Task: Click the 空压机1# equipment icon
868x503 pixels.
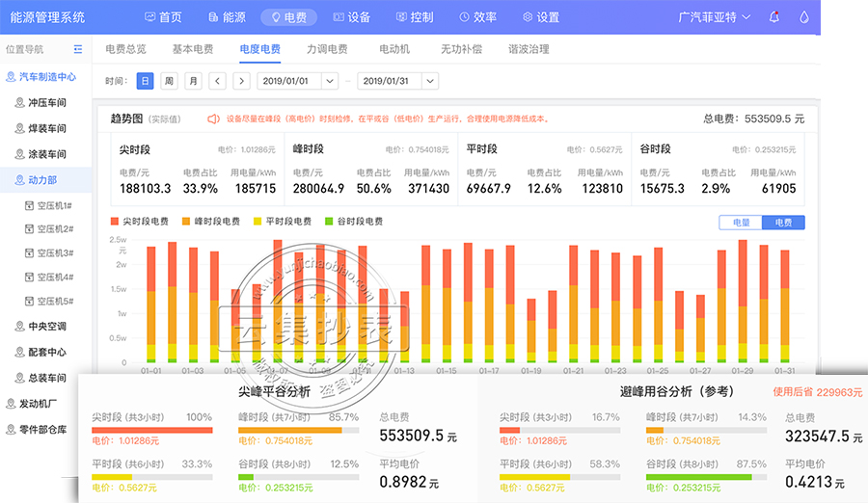Action: point(29,205)
